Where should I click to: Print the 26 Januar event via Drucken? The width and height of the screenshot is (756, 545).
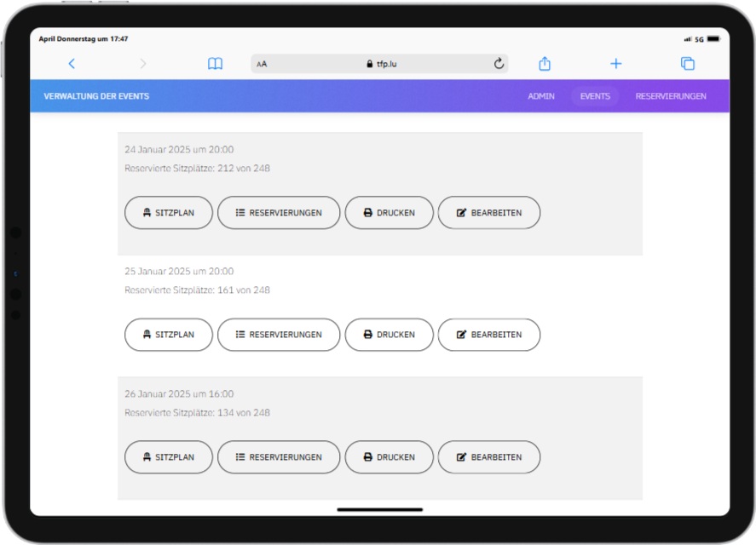point(389,457)
